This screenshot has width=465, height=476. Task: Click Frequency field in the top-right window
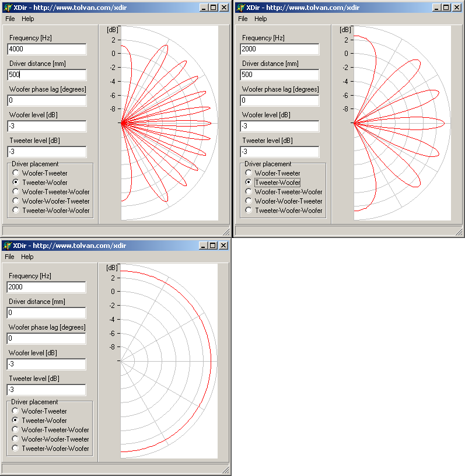[279, 49]
